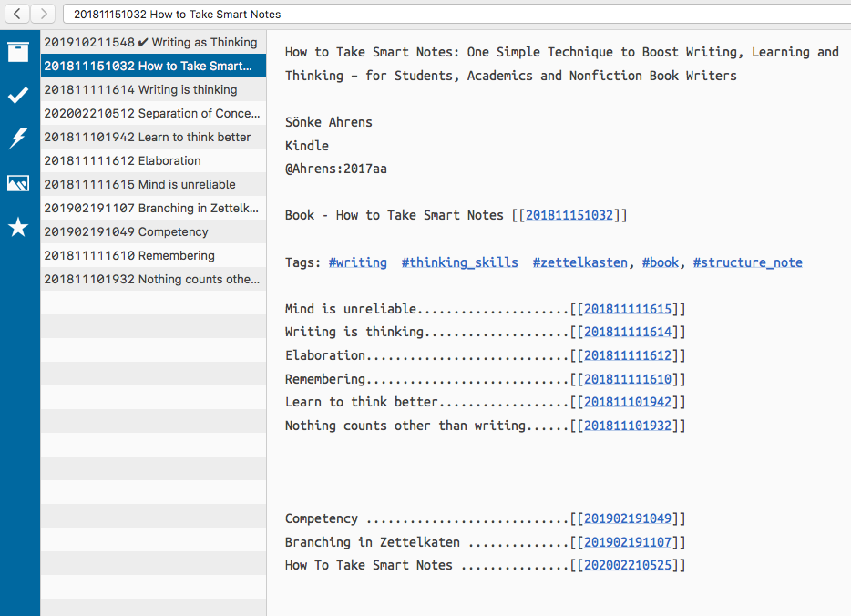The height and width of the screenshot is (616, 851).
Task: Follow link 201902191107 for Branching in Zettelkaten
Action: [x=628, y=542]
